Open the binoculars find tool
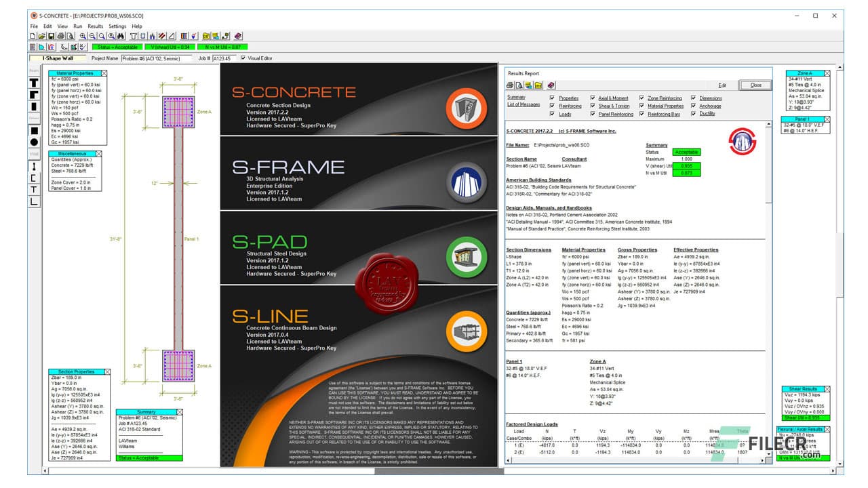The width and height of the screenshot is (868, 488). (x=121, y=37)
